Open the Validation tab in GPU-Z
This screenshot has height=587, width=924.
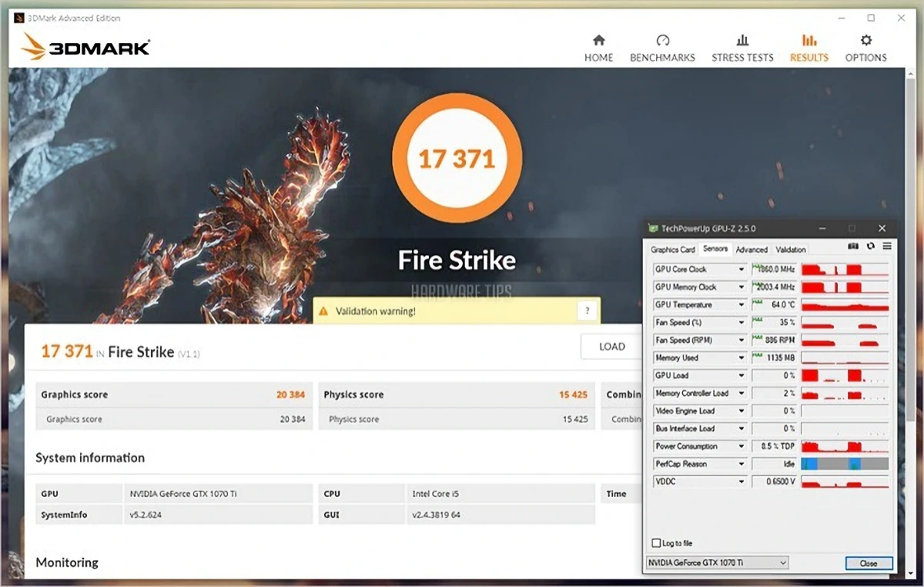coord(790,250)
